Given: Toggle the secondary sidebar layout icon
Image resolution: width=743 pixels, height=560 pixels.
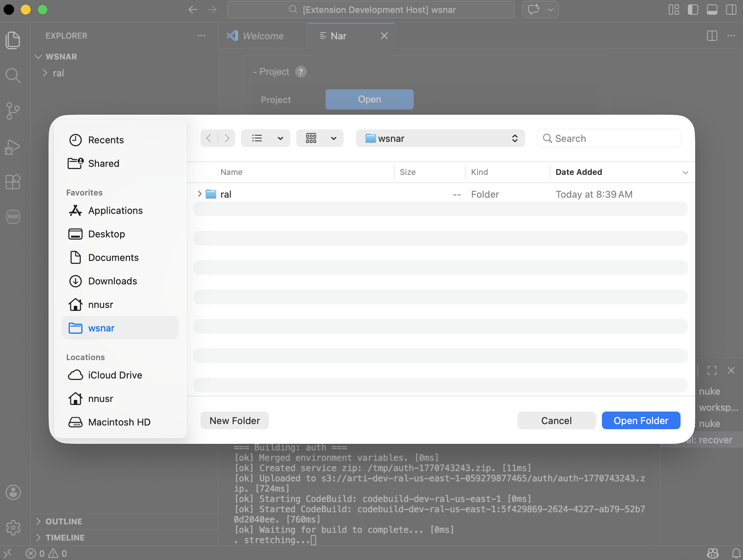Looking at the screenshot, I should [x=731, y=10].
